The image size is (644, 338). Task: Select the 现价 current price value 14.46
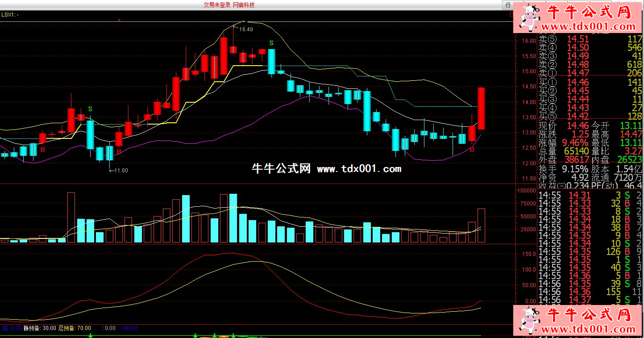(578, 126)
